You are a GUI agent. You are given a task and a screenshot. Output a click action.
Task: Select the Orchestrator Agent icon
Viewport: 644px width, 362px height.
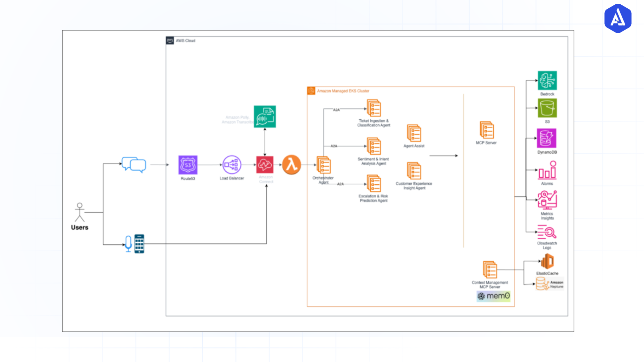click(324, 165)
